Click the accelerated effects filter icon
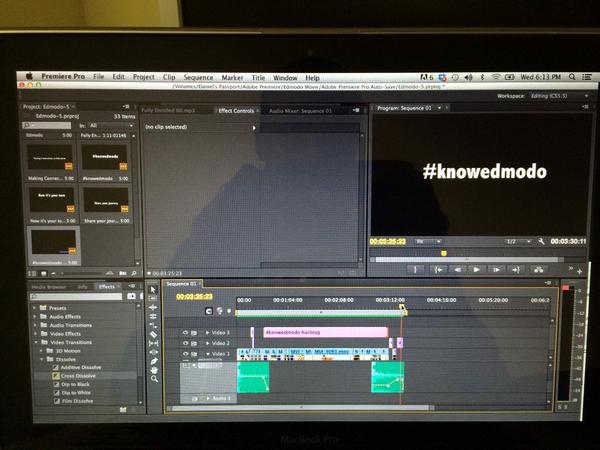This screenshot has width=600, height=450. coord(131,297)
